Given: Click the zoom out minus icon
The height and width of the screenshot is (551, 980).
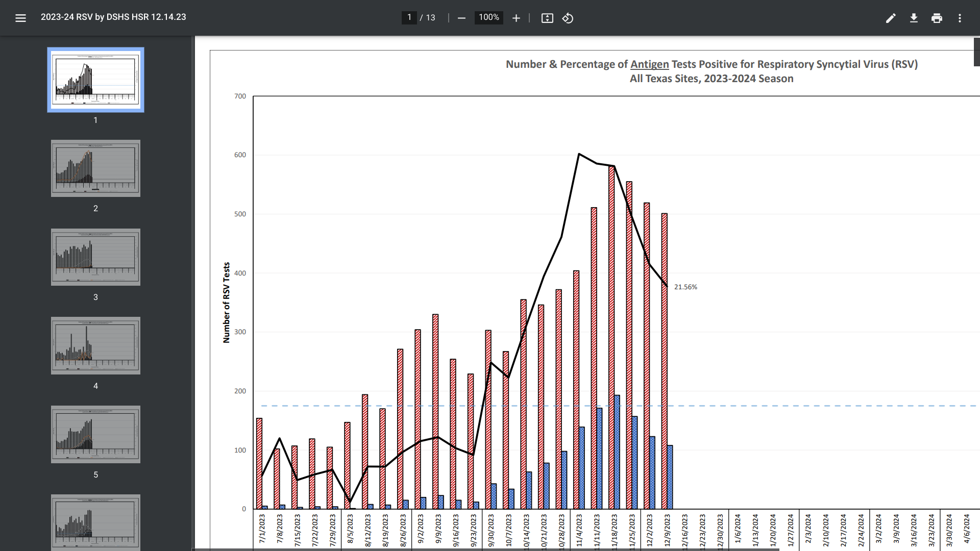Looking at the screenshot, I should [461, 18].
